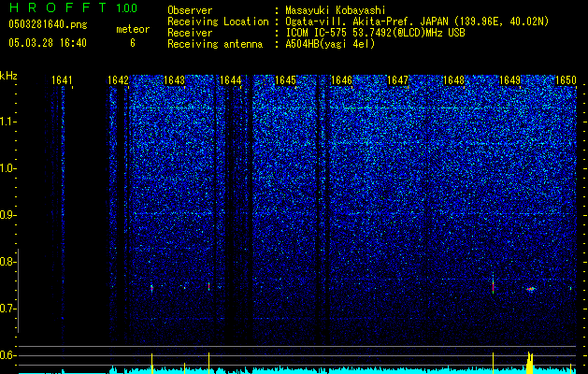Select the ICOM IC-575 53.7492 MHz receiver text

[375, 33]
